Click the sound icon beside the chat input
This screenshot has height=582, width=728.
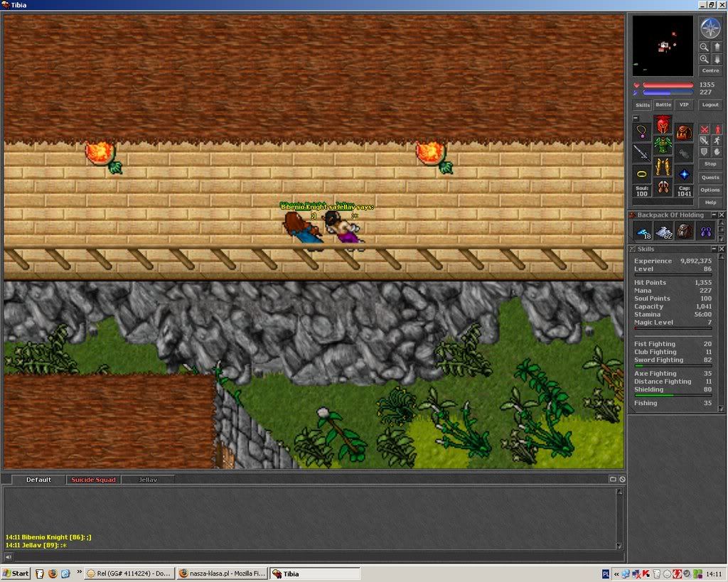(x=9, y=557)
